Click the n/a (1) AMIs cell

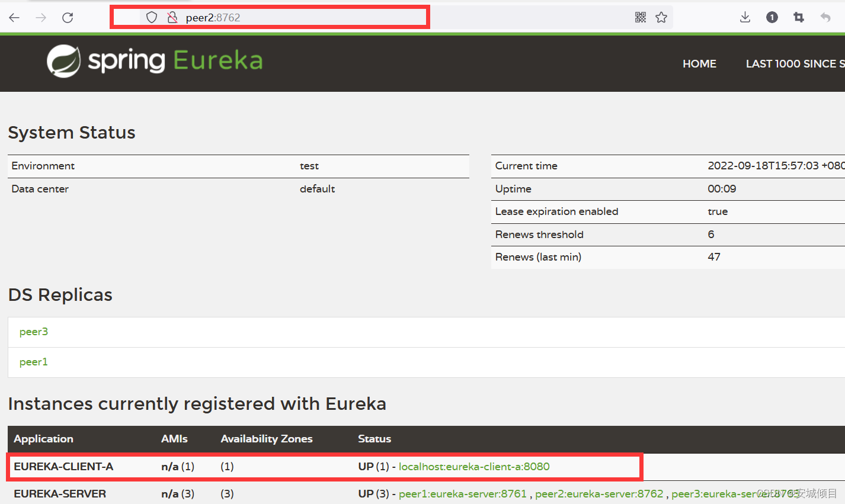coord(178,467)
